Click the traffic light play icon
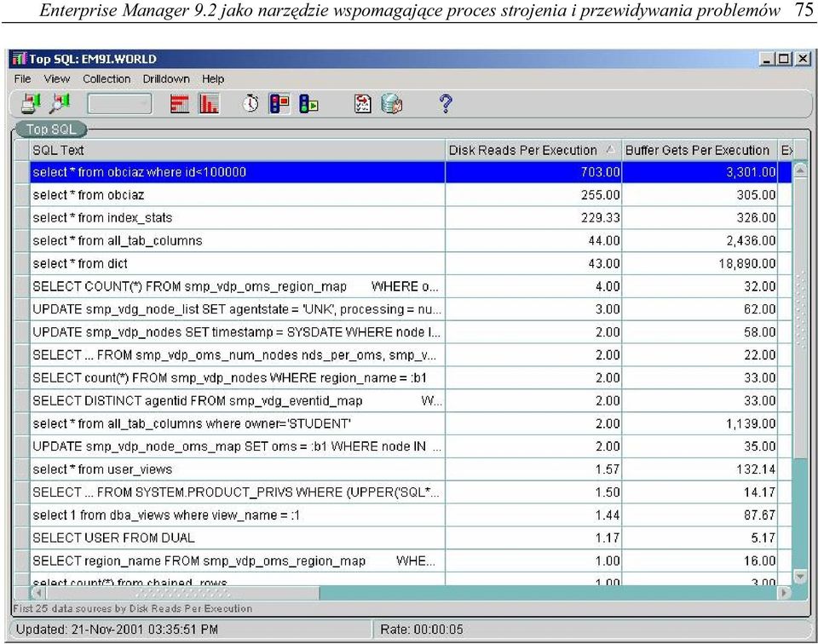Image resolution: width=818 pixels, height=644 pixels. (x=308, y=103)
